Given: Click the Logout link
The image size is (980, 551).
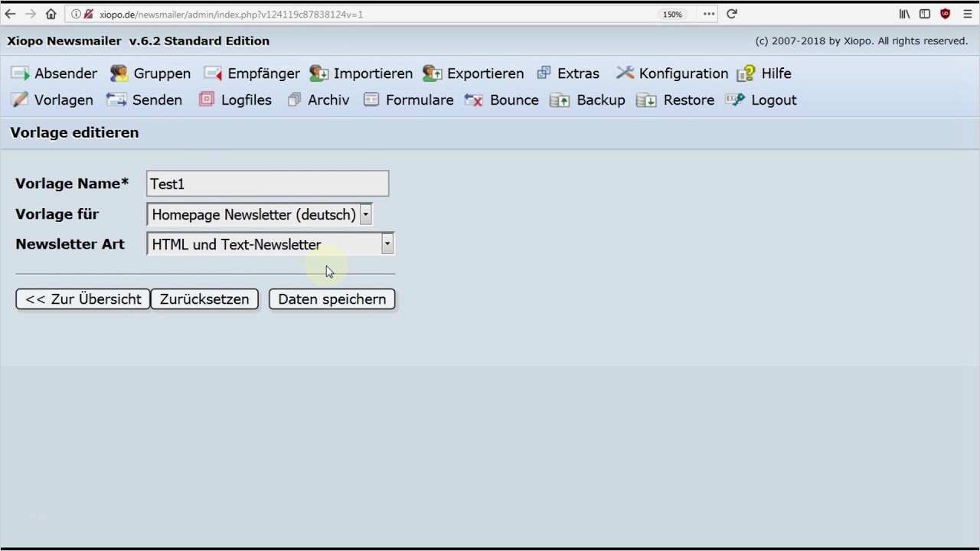Looking at the screenshot, I should coord(774,100).
